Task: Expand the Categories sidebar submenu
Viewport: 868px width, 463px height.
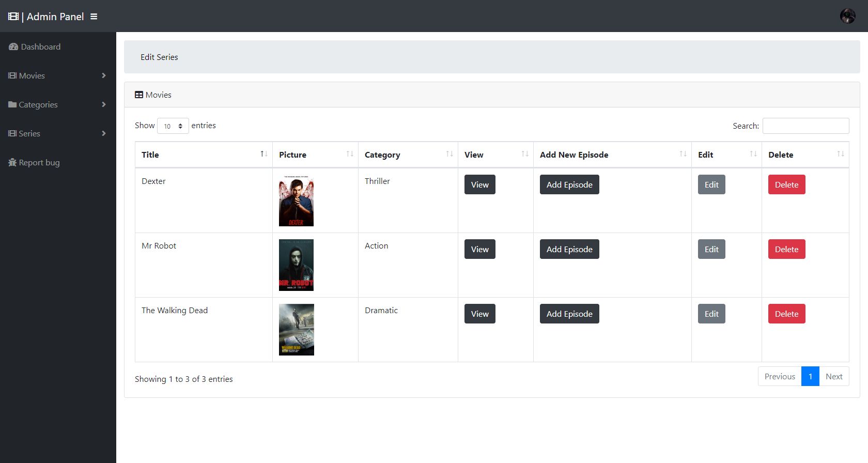Action: (103, 104)
